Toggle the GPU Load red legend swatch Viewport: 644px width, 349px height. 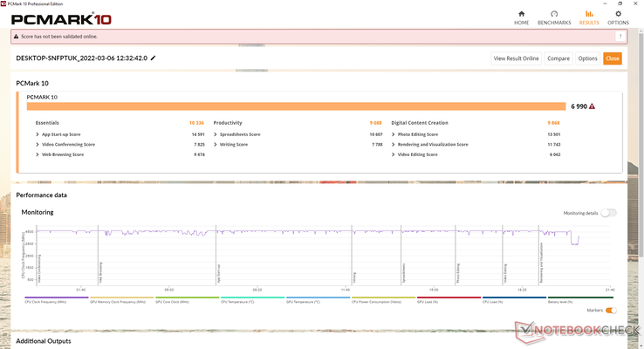[449, 299]
